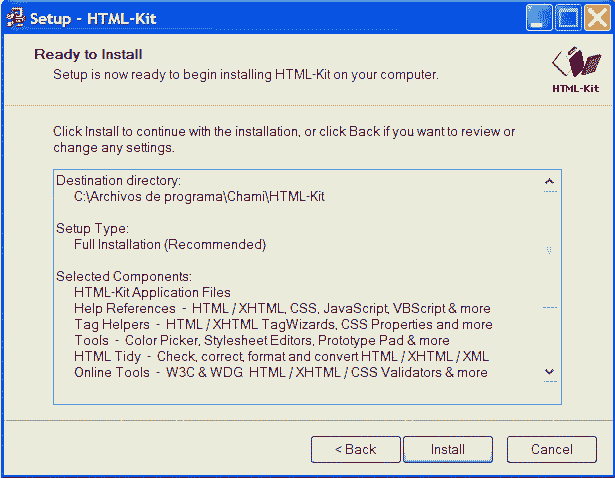The width and height of the screenshot is (615, 478).
Task: Select the 'Tag Helpers' component line
Action: (283, 325)
